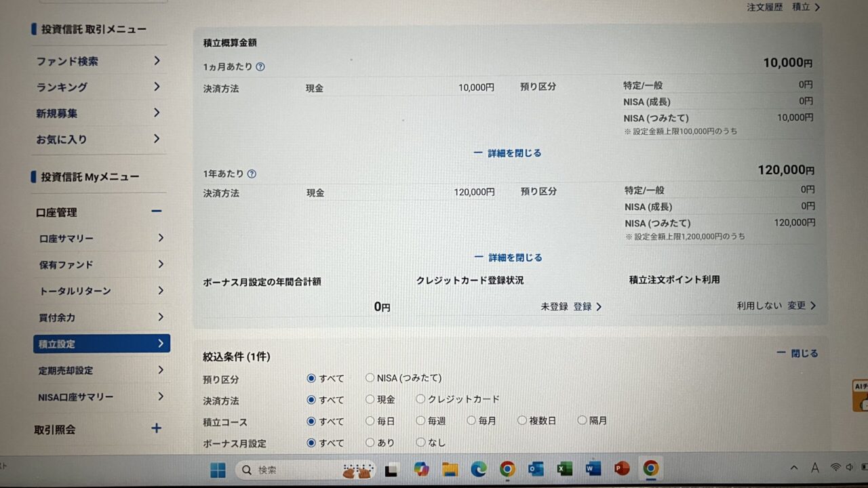Select NISA (つみたて) for 預り区分
Viewport: 868px width, 488px height.
point(370,378)
